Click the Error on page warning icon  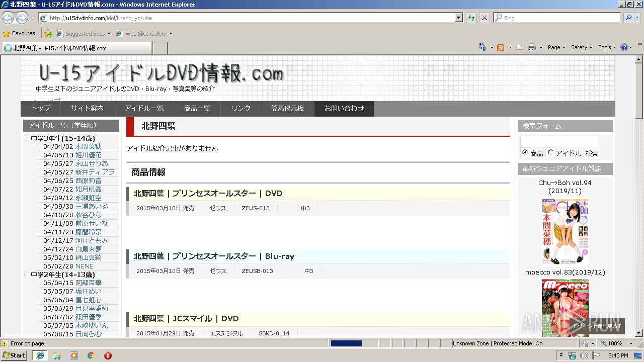5,343
